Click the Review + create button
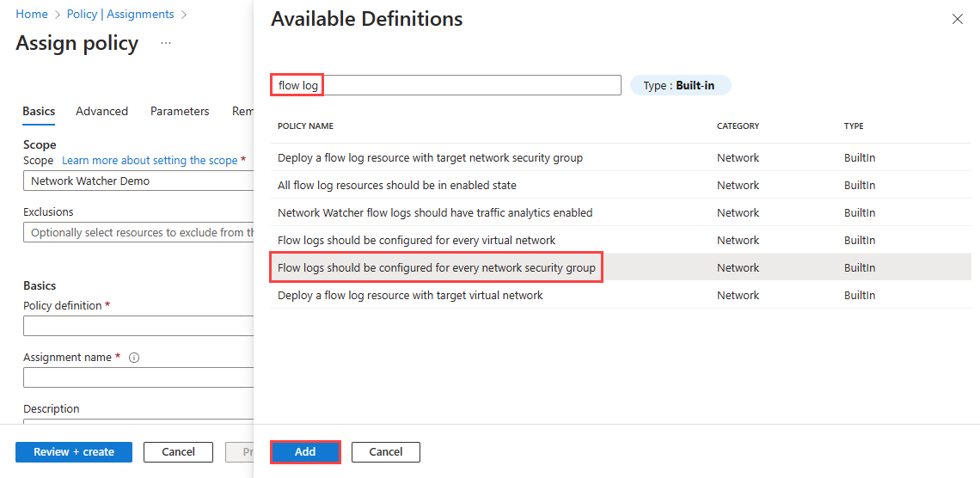This screenshot has height=478, width=980. point(74,451)
